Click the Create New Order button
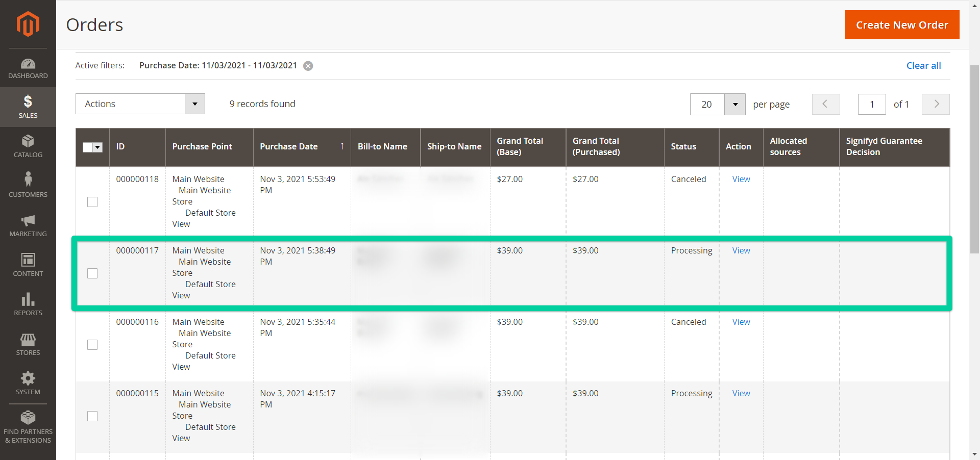Viewport: 980px width, 460px height. 902,25
